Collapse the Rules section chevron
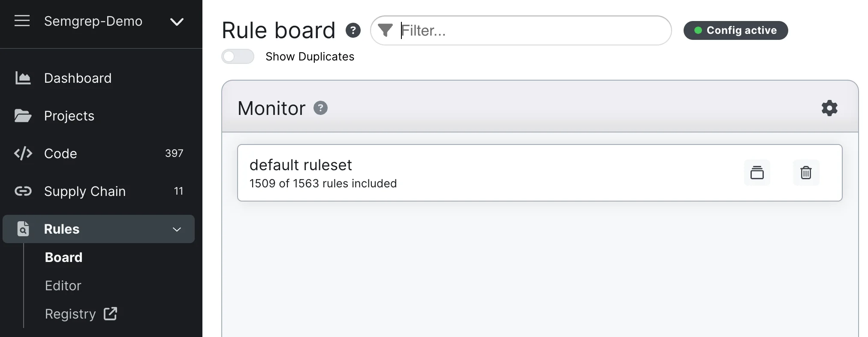This screenshot has width=868, height=337. [177, 229]
